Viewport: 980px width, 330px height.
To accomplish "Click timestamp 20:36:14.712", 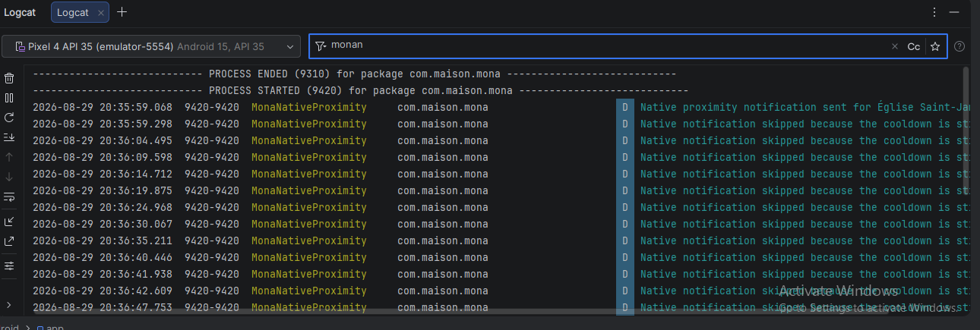I will click(103, 174).
